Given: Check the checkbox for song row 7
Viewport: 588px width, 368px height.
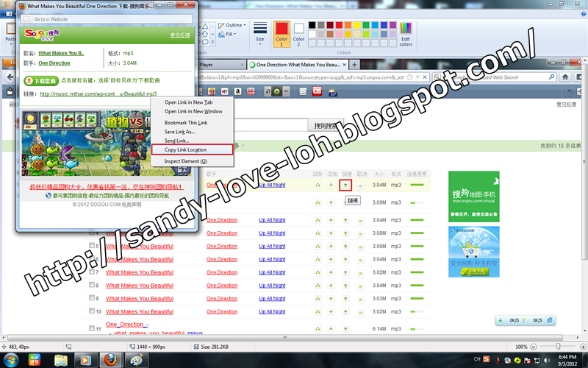Looking at the screenshot, I should 91,272.
